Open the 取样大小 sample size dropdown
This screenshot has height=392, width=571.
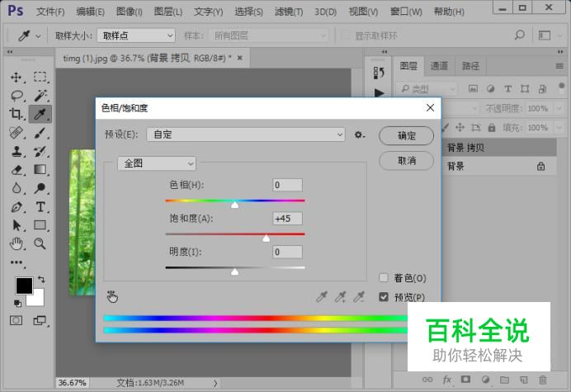(136, 35)
